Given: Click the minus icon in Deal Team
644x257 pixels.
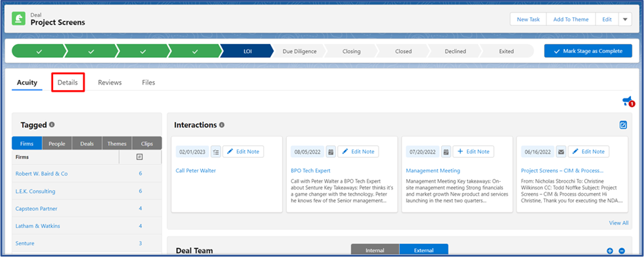Looking at the screenshot, I should (622, 251).
